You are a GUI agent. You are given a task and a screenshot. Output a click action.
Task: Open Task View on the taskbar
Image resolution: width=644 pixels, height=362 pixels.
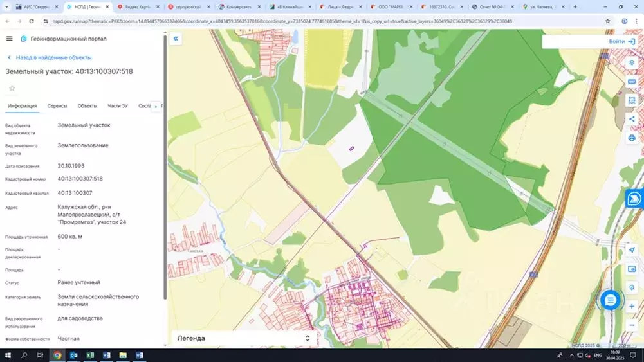tap(40, 355)
